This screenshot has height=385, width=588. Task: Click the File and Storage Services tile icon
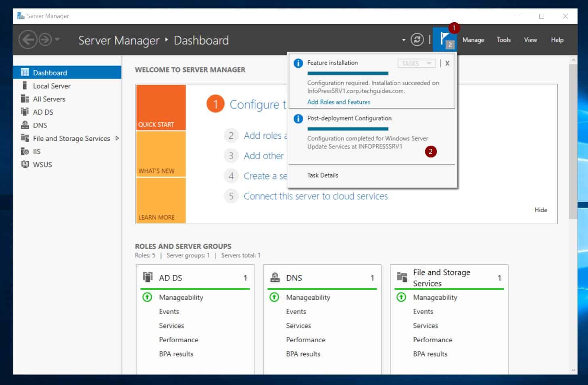click(x=402, y=277)
